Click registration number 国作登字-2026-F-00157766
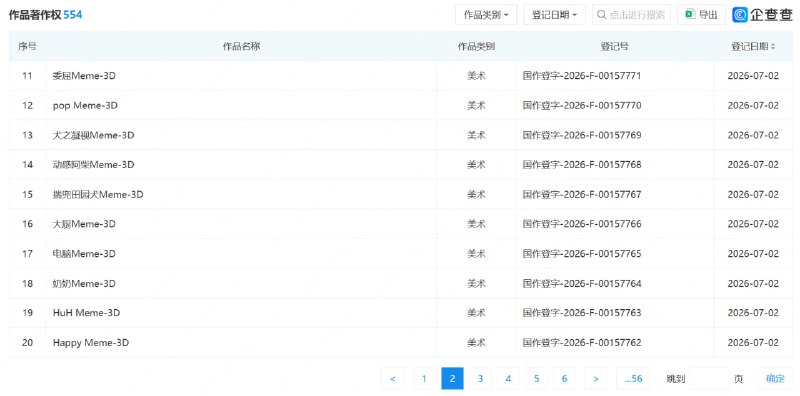The image size is (800, 396). (x=582, y=224)
